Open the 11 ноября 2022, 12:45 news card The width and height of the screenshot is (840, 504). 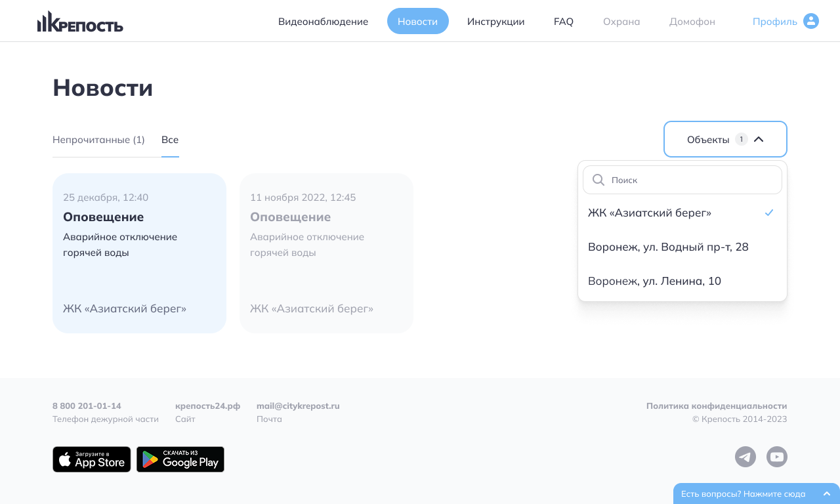tap(326, 253)
